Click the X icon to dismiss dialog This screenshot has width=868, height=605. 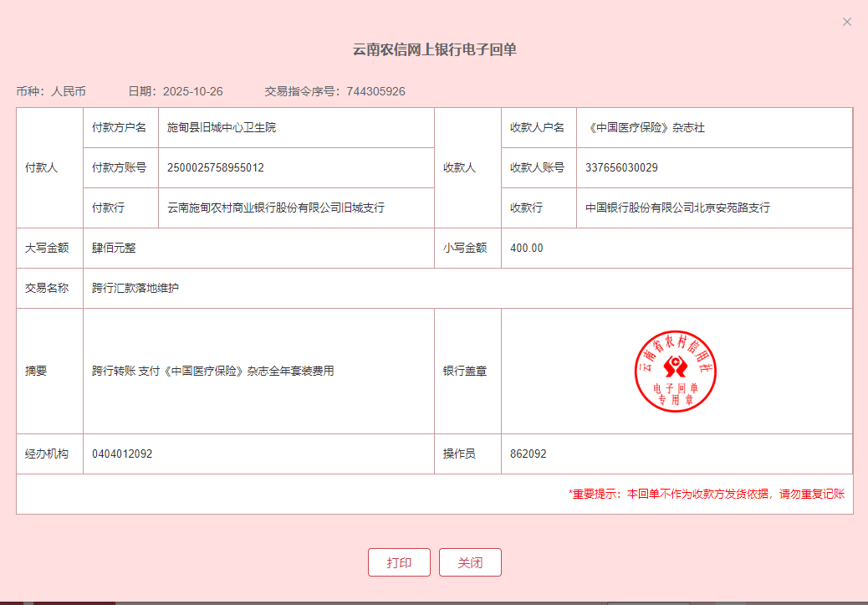[847, 22]
